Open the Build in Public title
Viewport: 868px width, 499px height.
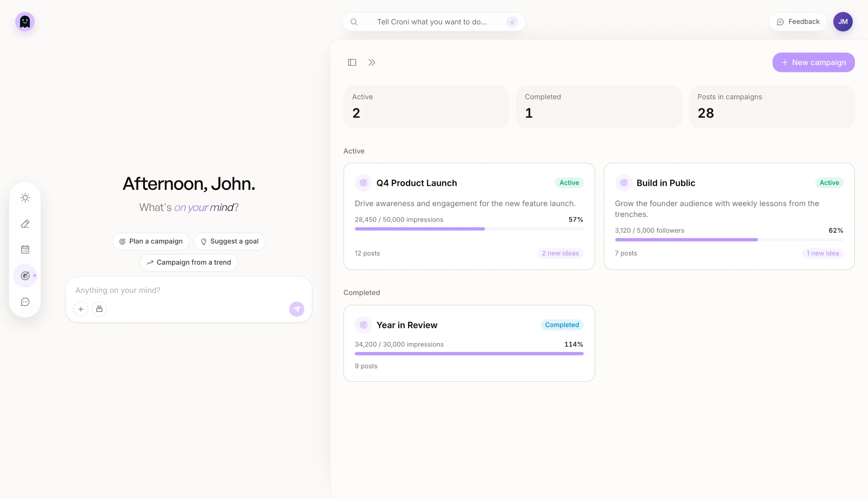[x=666, y=183]
